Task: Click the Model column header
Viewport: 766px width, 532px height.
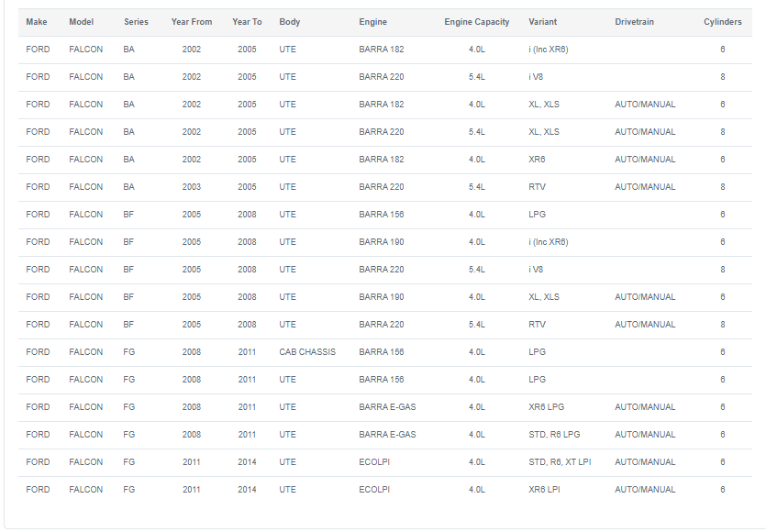Action: tap(81, 22)
